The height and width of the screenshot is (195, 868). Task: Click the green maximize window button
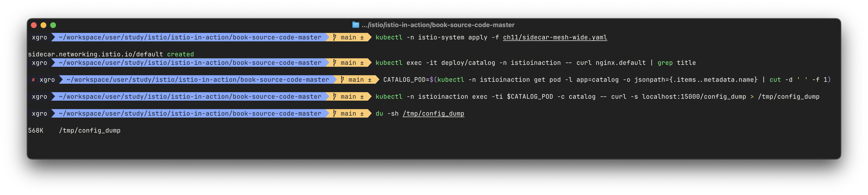coord(53,25)
